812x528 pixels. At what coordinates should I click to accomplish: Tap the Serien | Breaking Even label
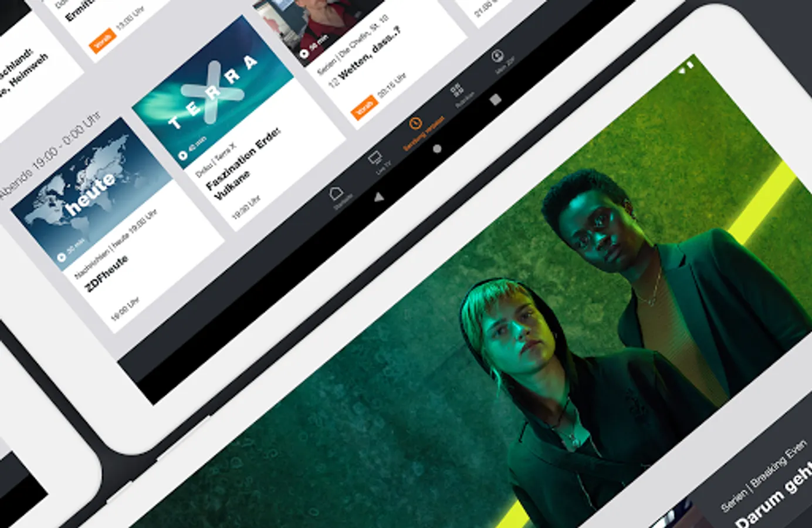coord(764,475)
